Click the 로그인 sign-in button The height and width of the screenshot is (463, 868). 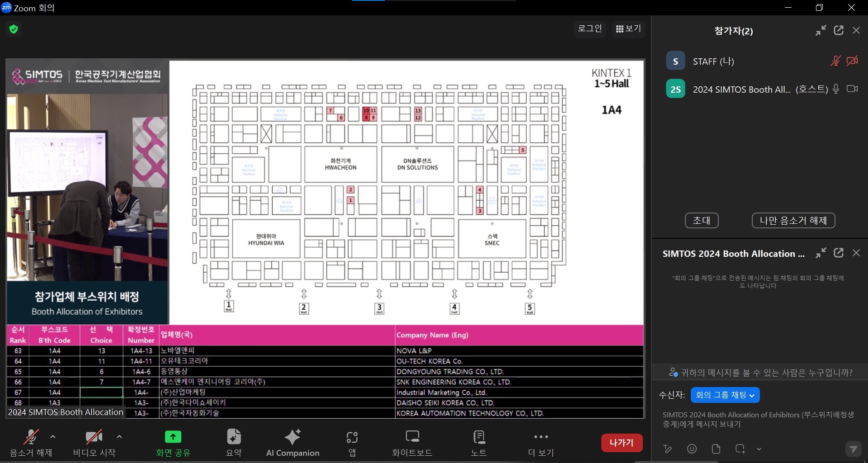[590, 28]
